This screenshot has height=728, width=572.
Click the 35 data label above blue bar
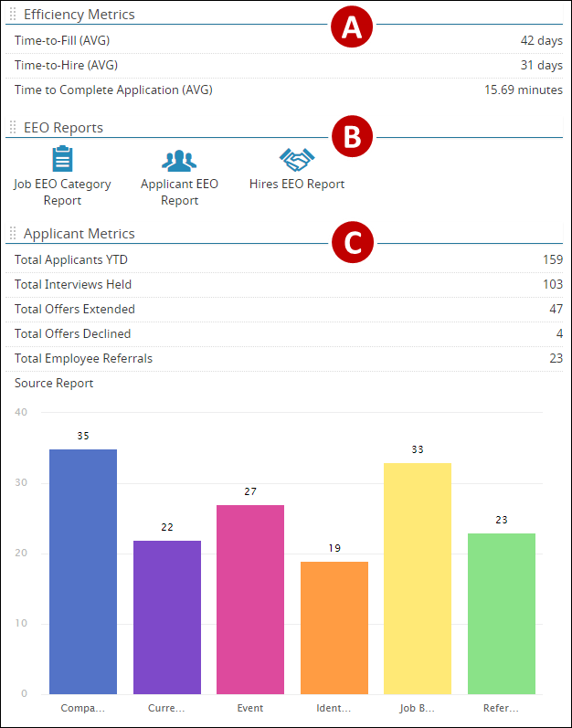pyautogui.click(x=83, y=436)
